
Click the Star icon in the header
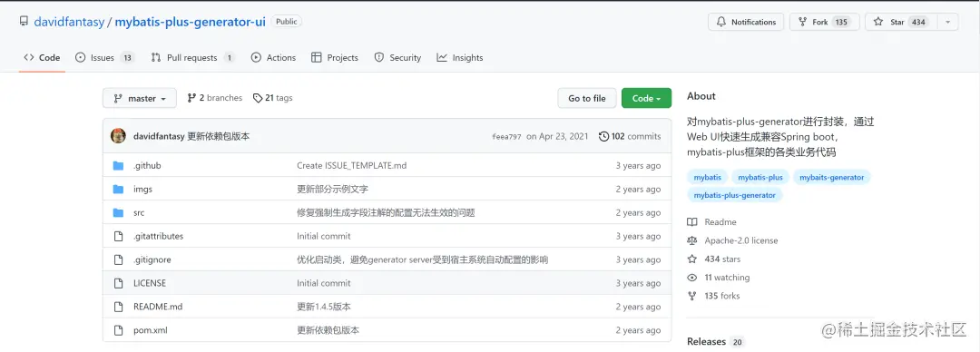point(878,22)
